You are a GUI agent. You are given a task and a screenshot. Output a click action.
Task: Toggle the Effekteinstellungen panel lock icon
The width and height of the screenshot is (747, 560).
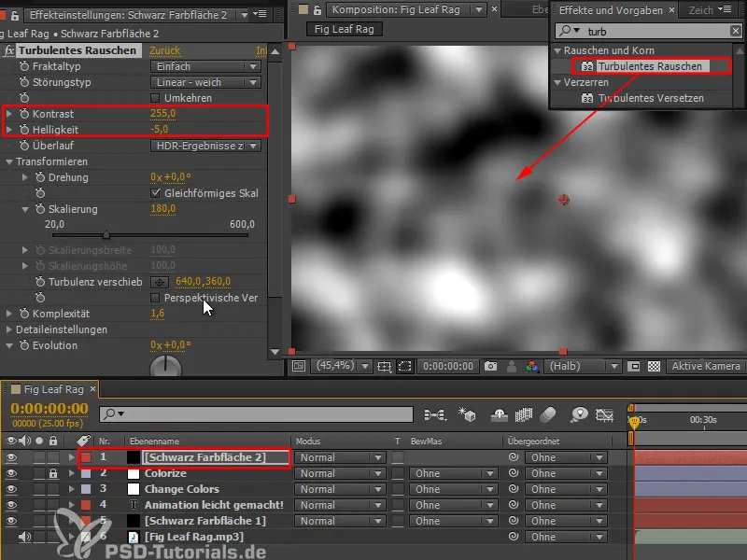(x=15, y=15)
